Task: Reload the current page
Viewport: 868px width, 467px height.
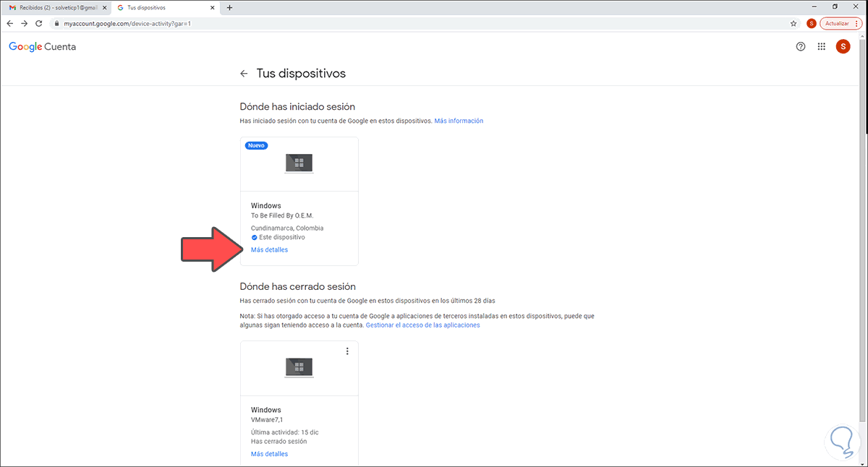Action: (38, 23)
